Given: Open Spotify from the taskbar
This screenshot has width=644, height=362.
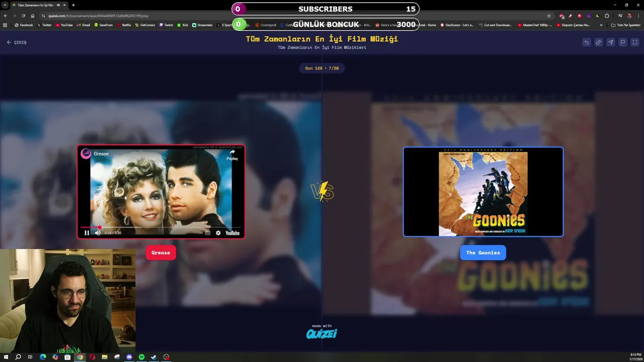Looking at the screenshot, I should pyautogui.click(x=141, y=357).
